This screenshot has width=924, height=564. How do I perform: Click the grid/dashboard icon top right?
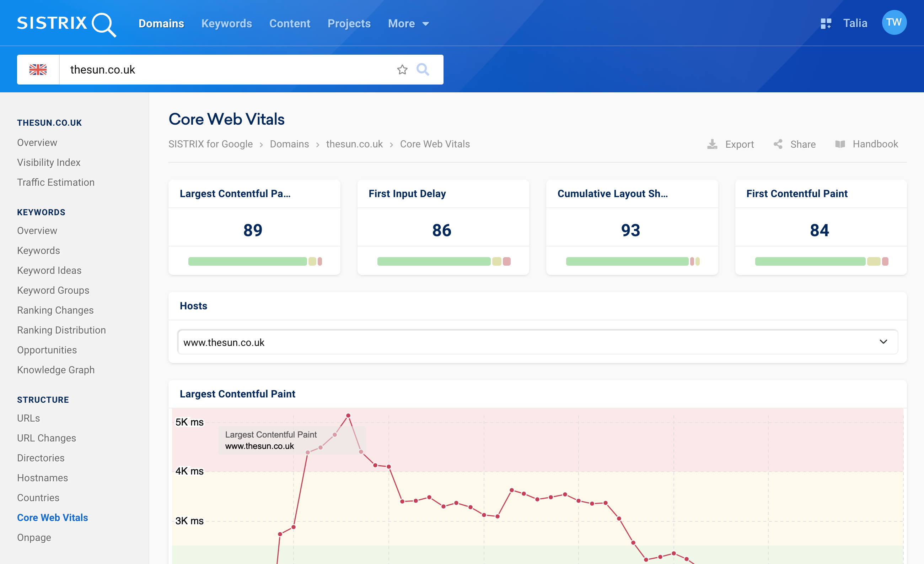[825, 23]
